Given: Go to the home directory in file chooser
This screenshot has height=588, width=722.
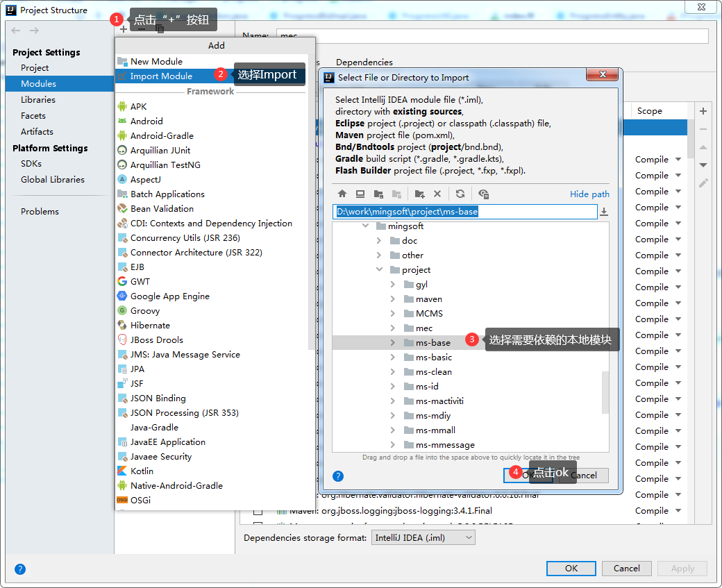Looking at the screenshot, I should 342,194.
